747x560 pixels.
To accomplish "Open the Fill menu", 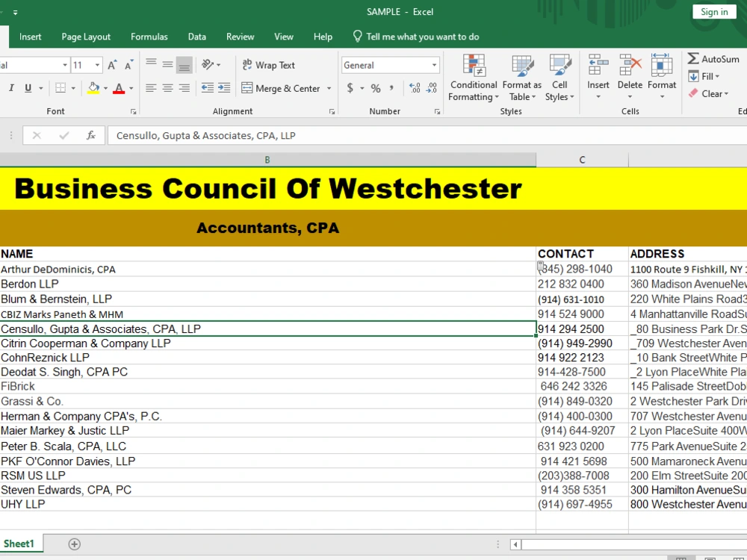I will coord(704,76).
